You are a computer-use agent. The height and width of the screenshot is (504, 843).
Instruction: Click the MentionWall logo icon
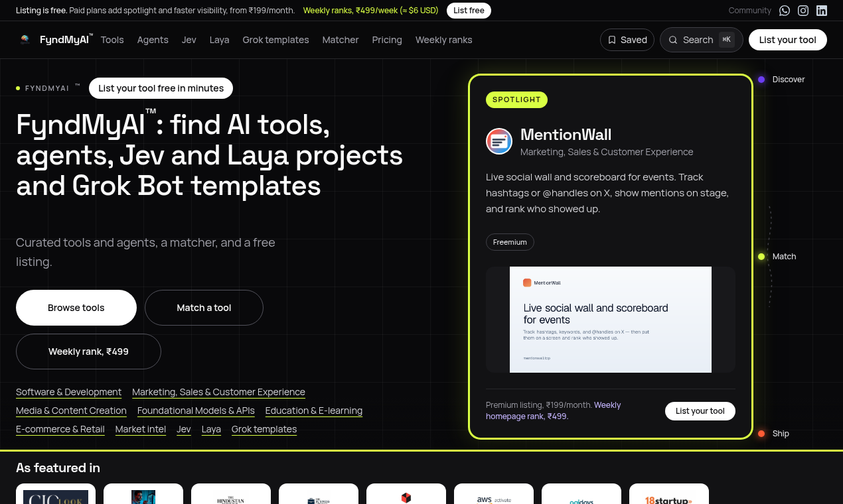click(499, 141)
